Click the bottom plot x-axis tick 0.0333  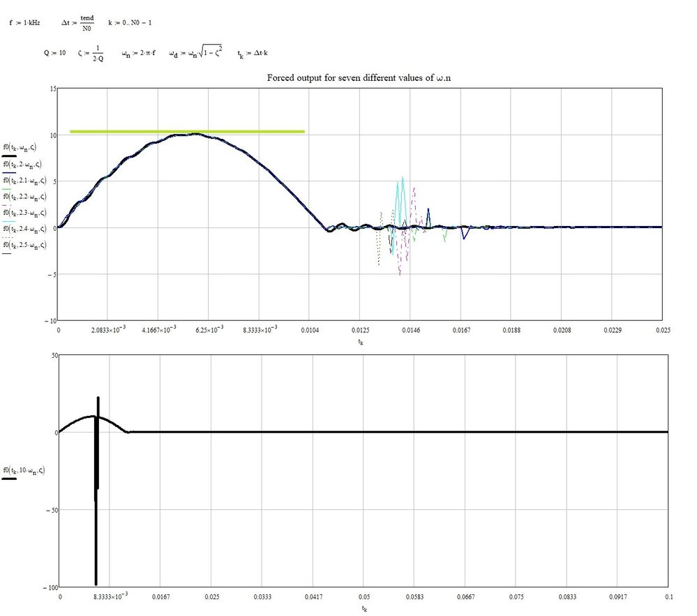[262, 597]
